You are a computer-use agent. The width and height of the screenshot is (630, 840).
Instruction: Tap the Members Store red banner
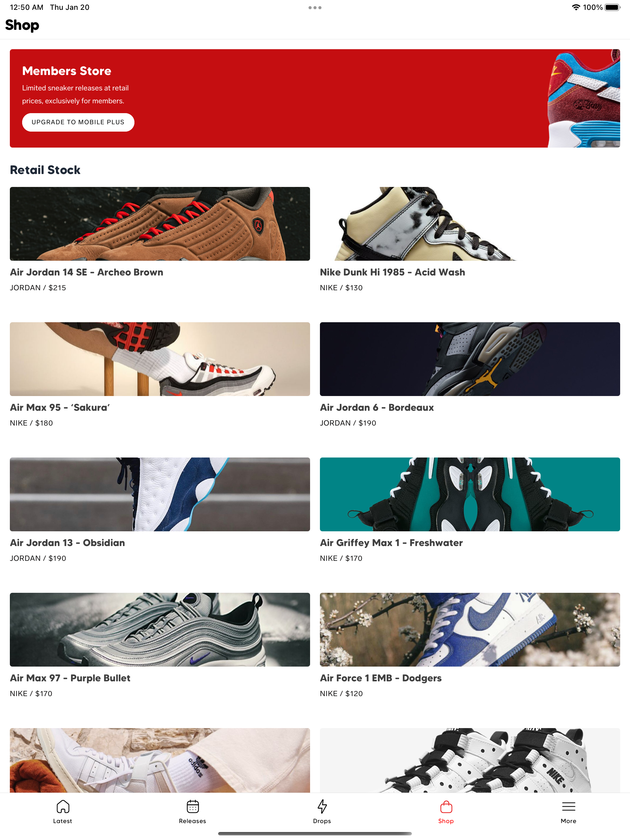pyautogui.click(x=315, y=98)
